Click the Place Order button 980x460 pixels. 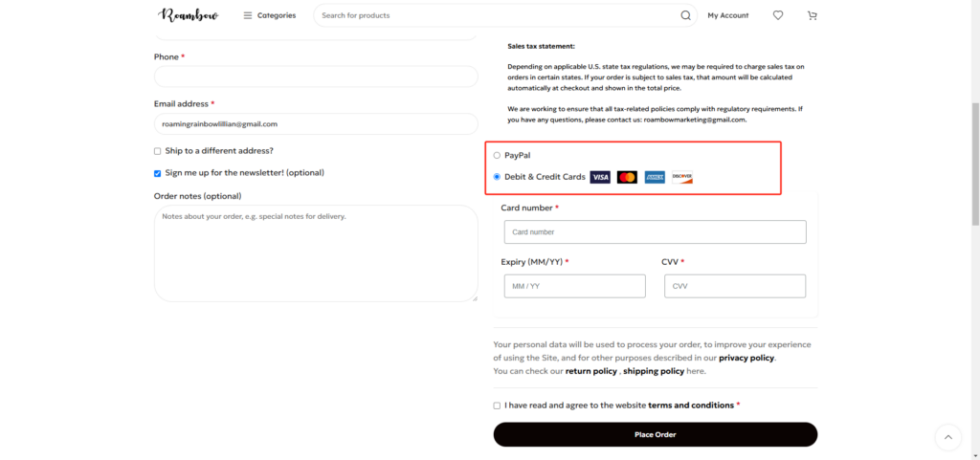(x=655, y=434)
